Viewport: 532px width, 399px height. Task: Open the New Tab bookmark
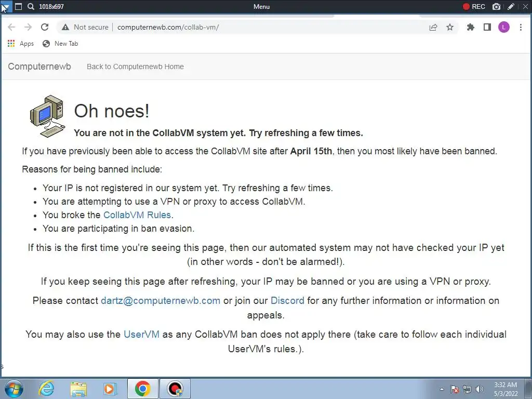pyautogui.click(x=60, y=44)
